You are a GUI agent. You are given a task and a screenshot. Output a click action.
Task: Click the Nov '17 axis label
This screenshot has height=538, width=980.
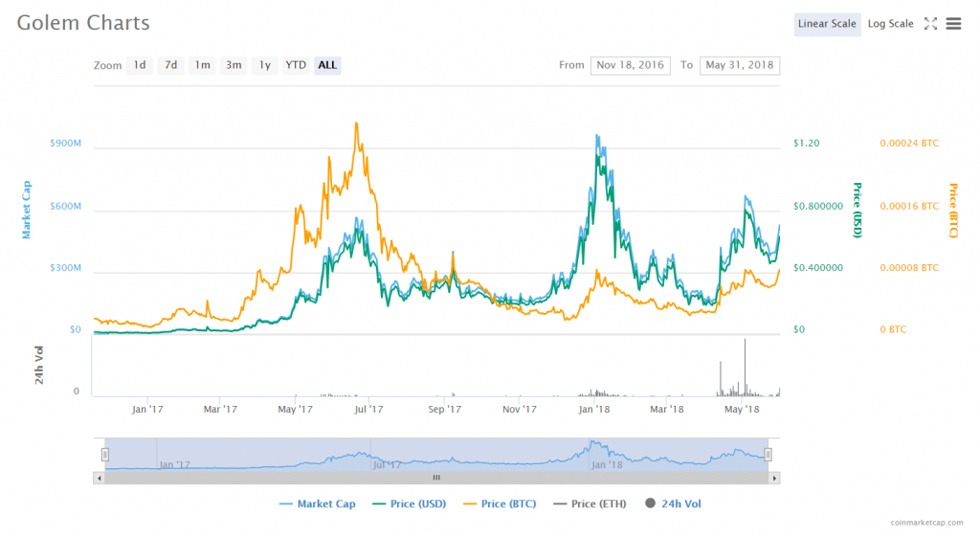[x=520, y=410]
